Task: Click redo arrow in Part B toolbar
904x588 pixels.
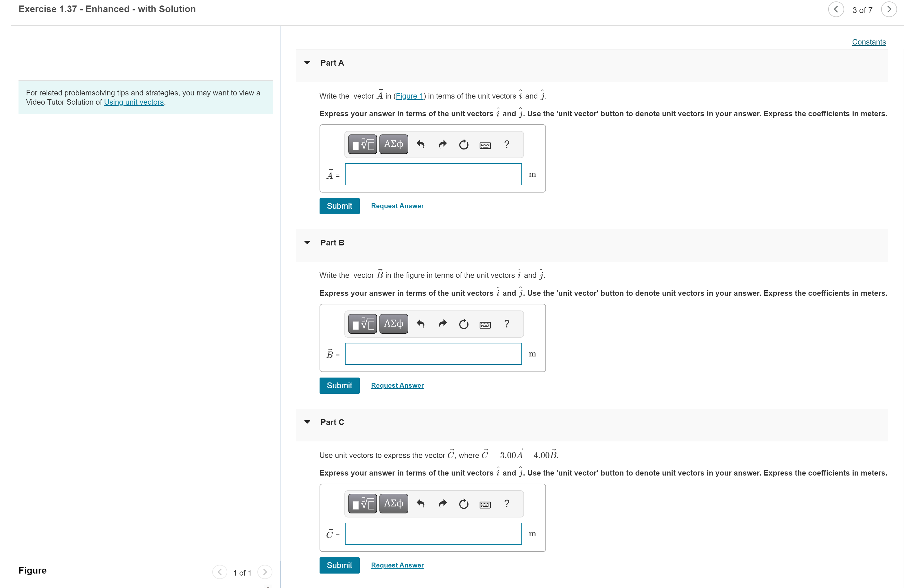Action: coord(442,324)
